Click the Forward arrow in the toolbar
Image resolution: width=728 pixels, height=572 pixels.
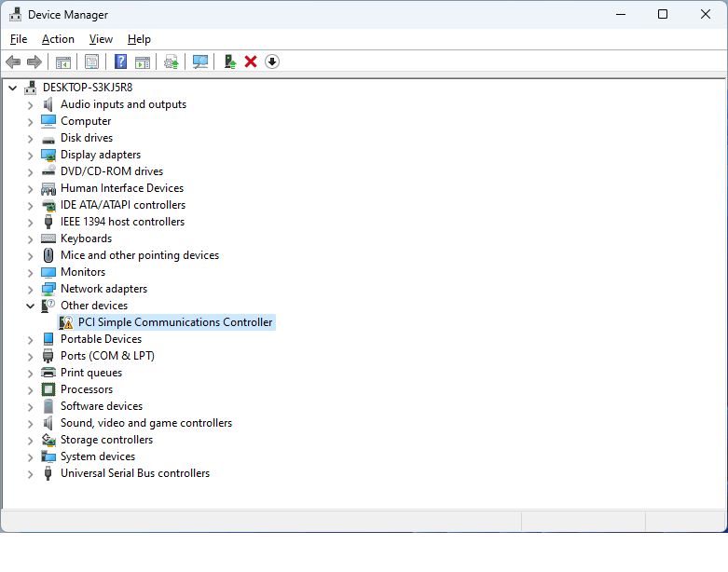(x=34, y=61)
